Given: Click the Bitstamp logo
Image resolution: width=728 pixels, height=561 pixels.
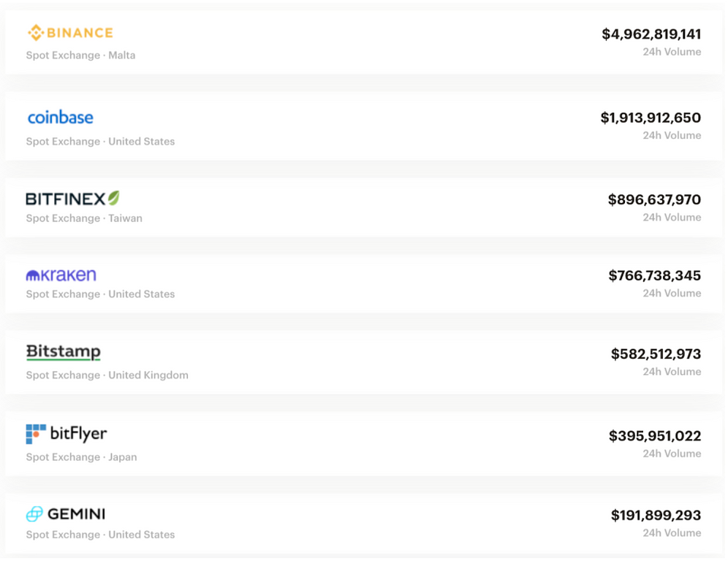Looking at the screenshot, I should [64, 352].
